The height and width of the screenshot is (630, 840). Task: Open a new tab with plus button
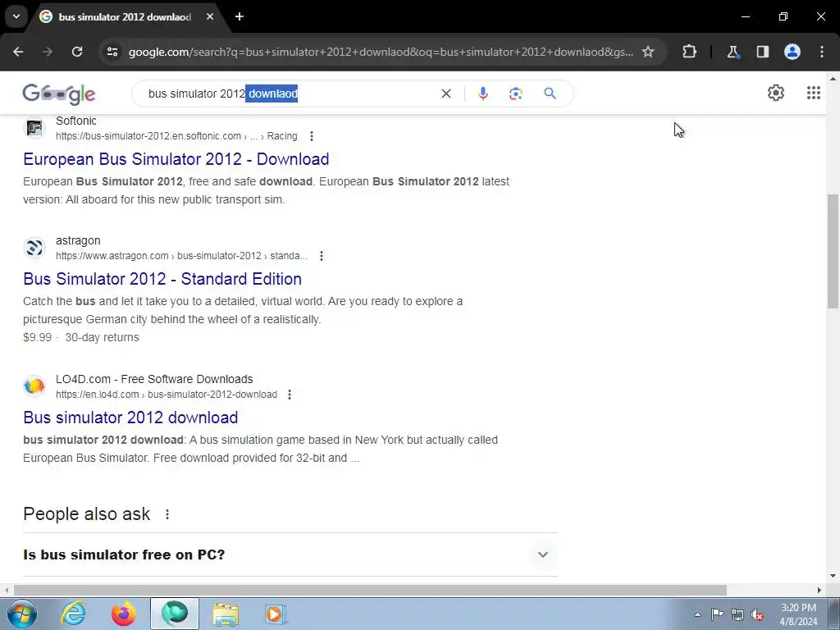[240, 16]
